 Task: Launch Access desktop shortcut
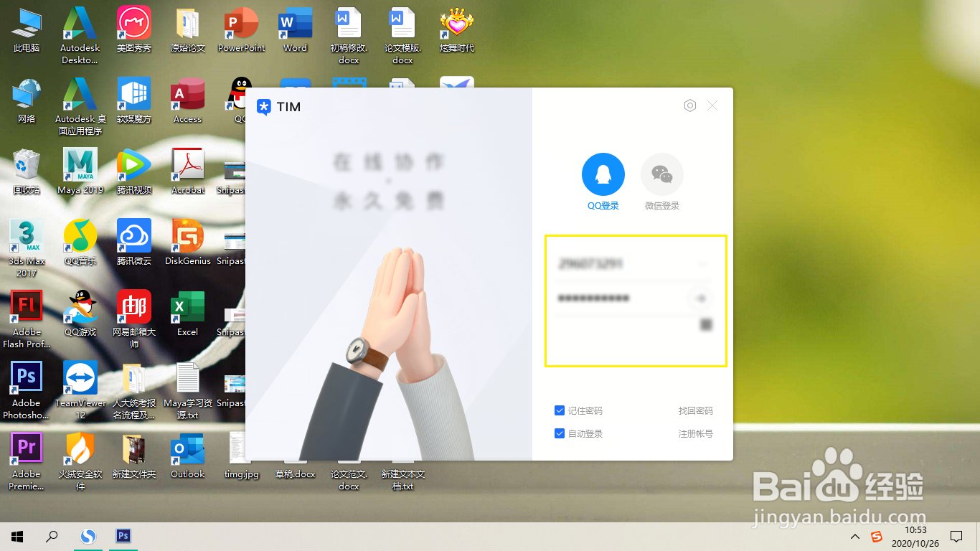coord(188,101)
